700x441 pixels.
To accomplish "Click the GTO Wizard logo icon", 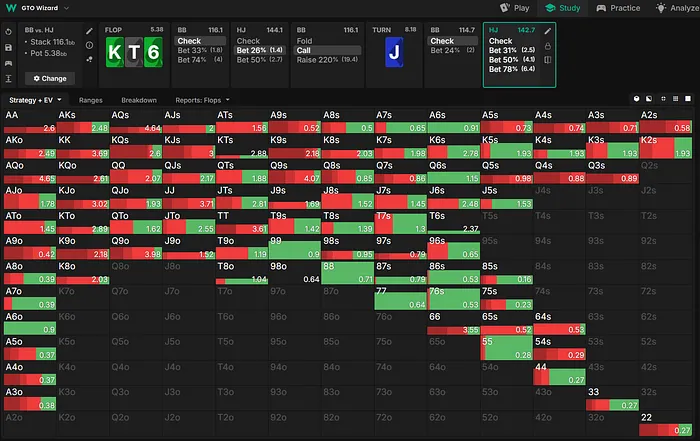I will point(9,8).
